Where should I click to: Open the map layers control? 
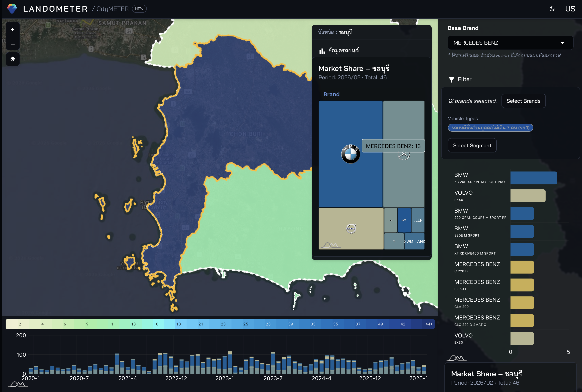click(13, 59)
